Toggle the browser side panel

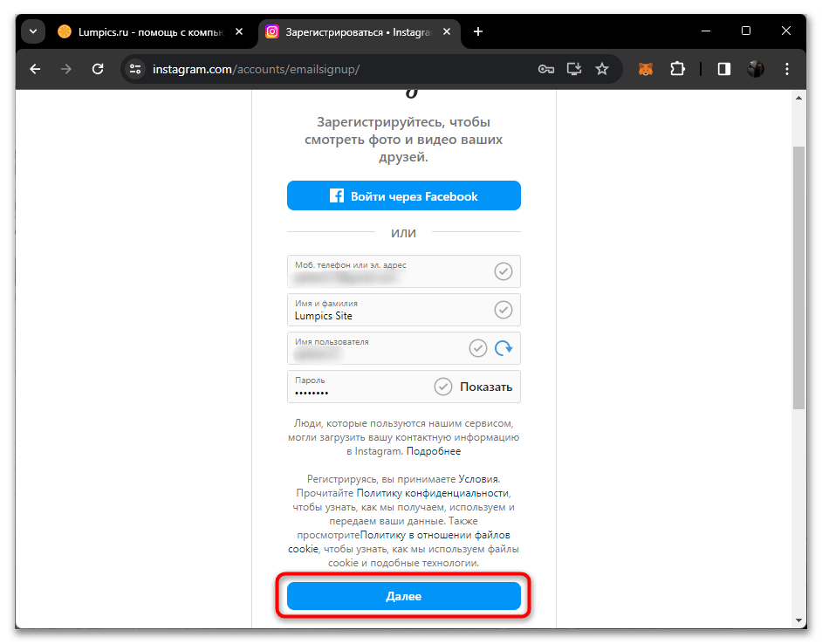coord(724,69)
